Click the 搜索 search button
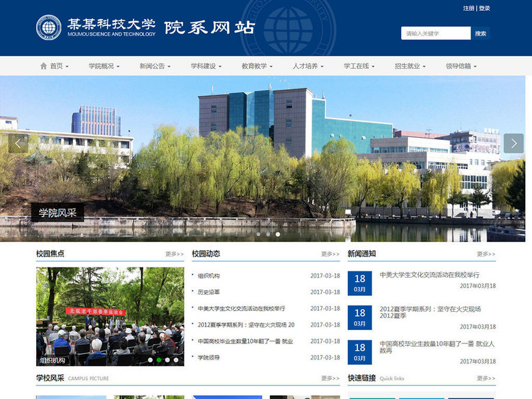This screenshot has width=532, height=399. [x=480, y=33]
